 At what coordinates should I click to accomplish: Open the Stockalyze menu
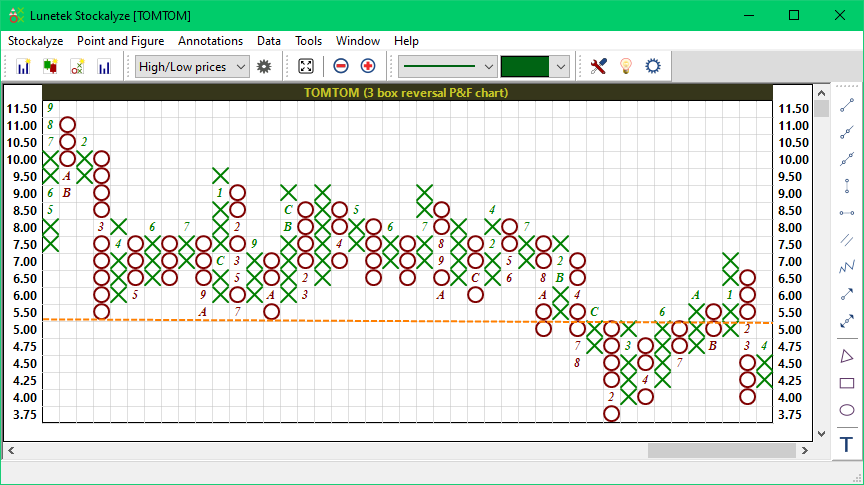pos(35,41)
